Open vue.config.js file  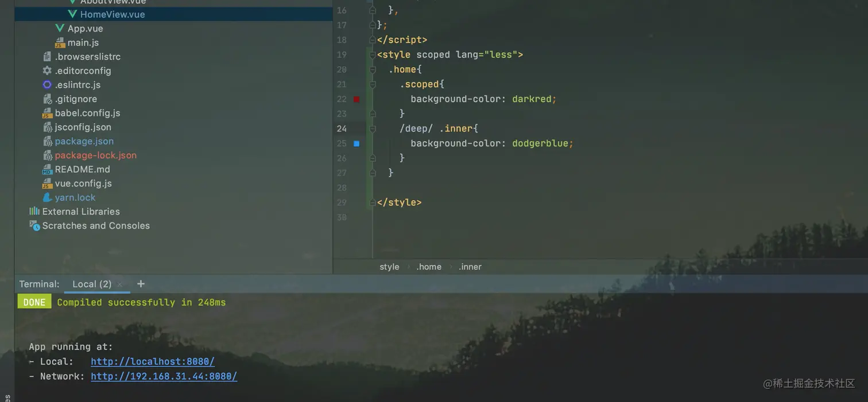(x=83, y=184)
